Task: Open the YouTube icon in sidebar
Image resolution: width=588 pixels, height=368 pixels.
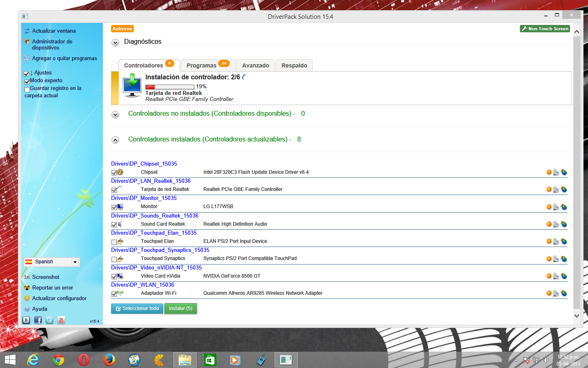Action: click(x=61, y=320)
